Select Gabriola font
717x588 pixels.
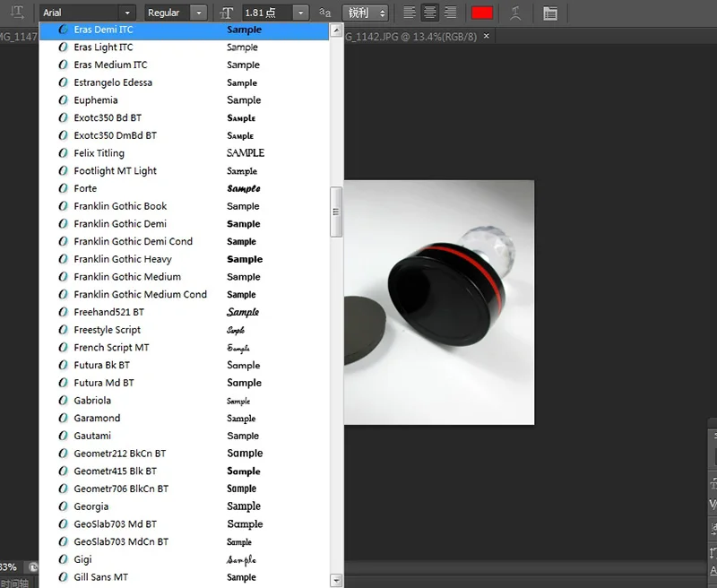tap(184, 401)
